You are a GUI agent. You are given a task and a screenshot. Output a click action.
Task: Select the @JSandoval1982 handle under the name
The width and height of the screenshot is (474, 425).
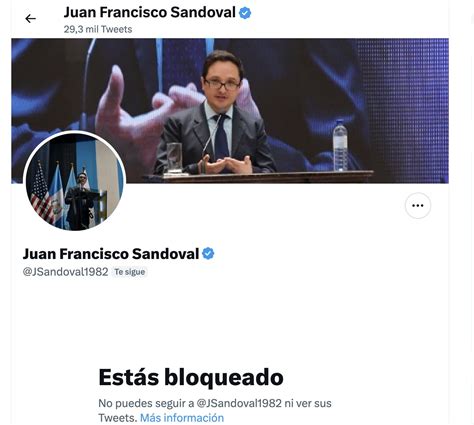(65, 272)
